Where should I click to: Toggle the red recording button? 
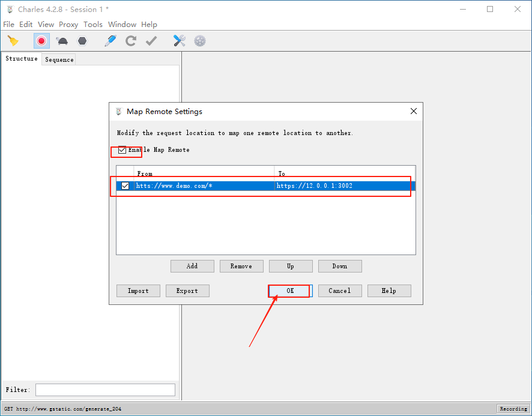tap(41, 41)
